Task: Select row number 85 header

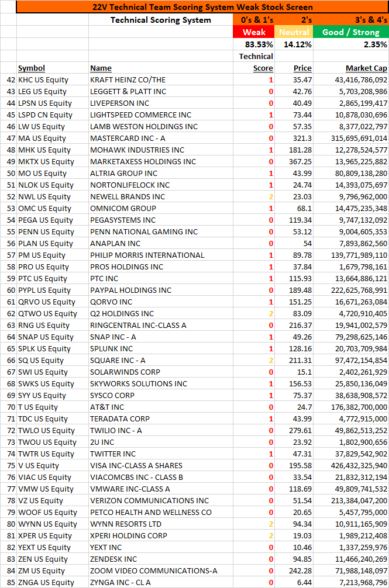Action: click(8, 582)
